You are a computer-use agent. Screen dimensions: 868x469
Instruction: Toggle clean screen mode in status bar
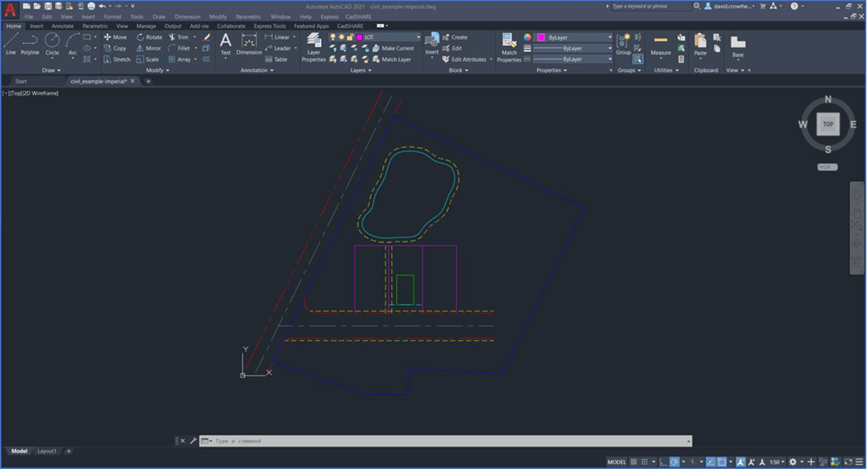coord(848,462)
